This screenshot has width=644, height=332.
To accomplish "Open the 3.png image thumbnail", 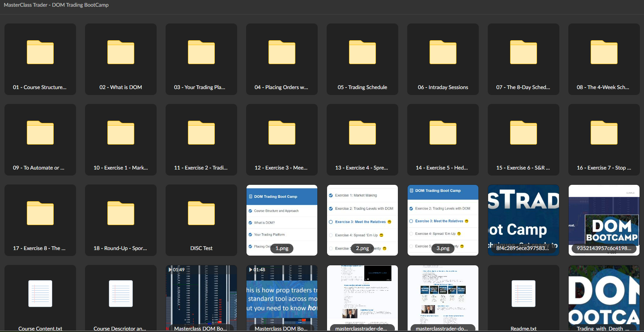I will [x=443, y=220].
